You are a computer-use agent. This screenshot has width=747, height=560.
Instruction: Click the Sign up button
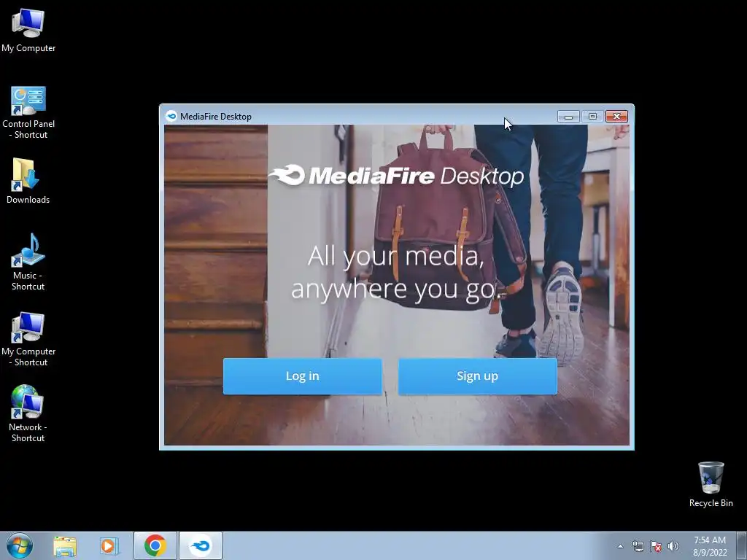[x=477, y=376]
